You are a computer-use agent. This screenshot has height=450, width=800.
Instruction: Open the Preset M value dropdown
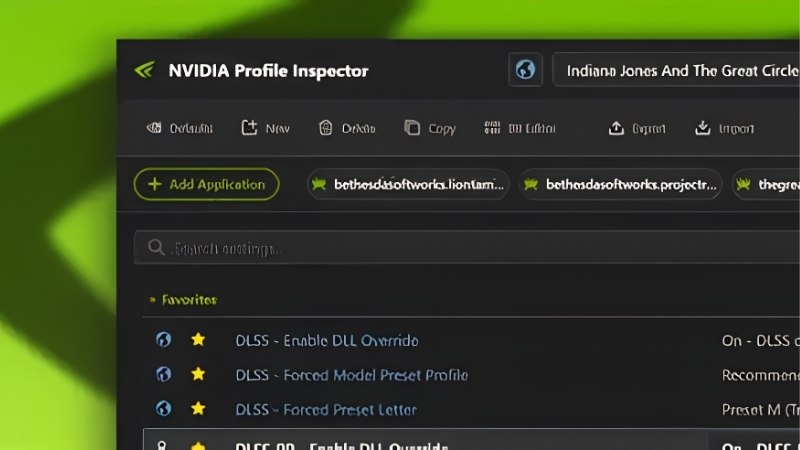(x=760, y=410)
